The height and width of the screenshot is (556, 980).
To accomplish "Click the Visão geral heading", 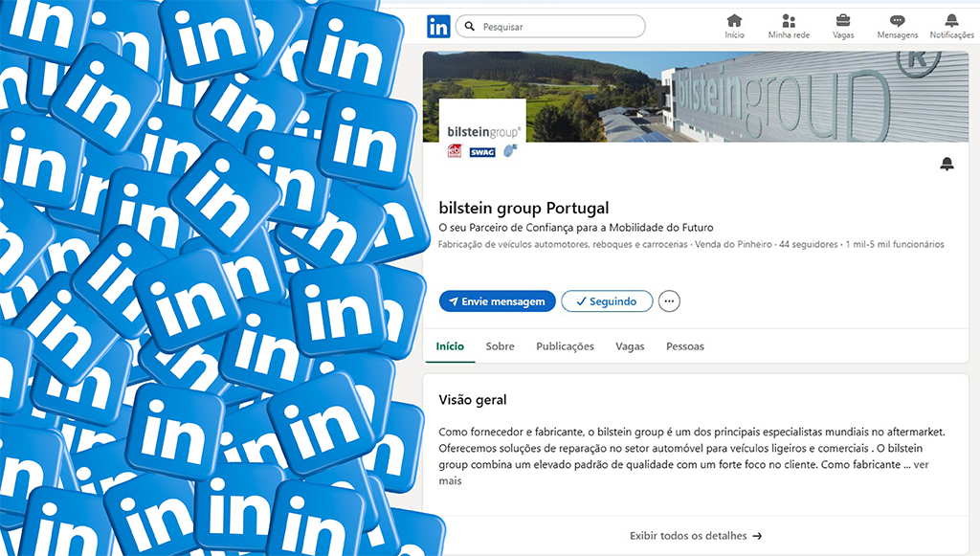I will (473, 400).
